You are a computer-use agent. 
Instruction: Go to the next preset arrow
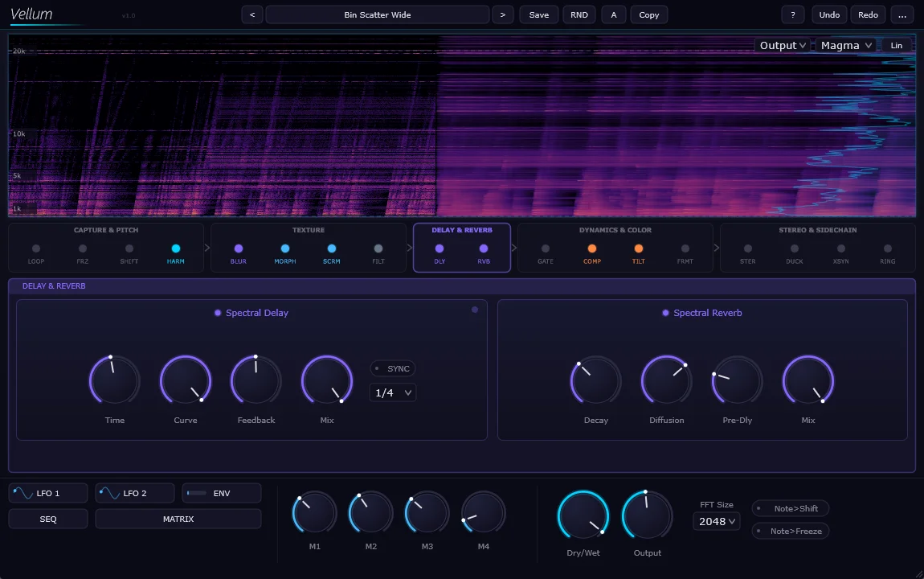(503, 14)
